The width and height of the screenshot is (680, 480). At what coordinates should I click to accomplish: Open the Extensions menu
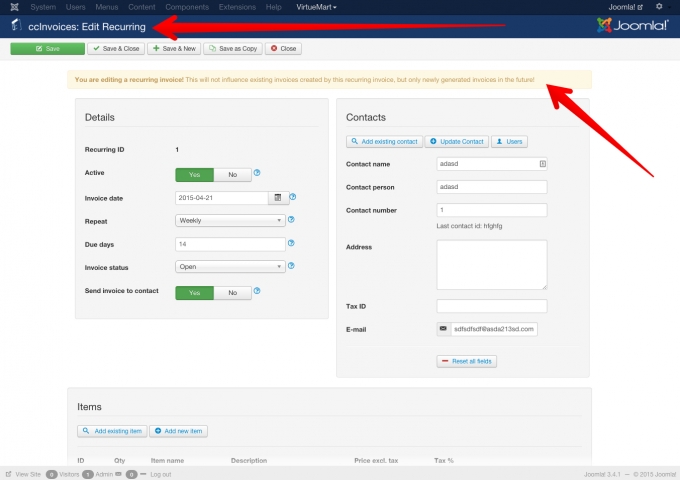pos(237,7)
